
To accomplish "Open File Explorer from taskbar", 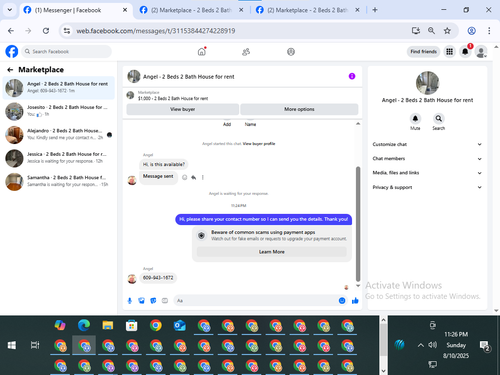I will coord(108,325).
